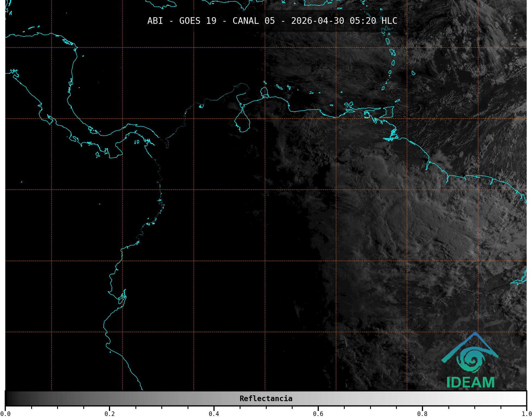Viewport: 532px width, 417px height.
Task: Click the date '2026-04-30 05:20 HLC' in title
Action: pyautogui.click(x=344, y=21)
